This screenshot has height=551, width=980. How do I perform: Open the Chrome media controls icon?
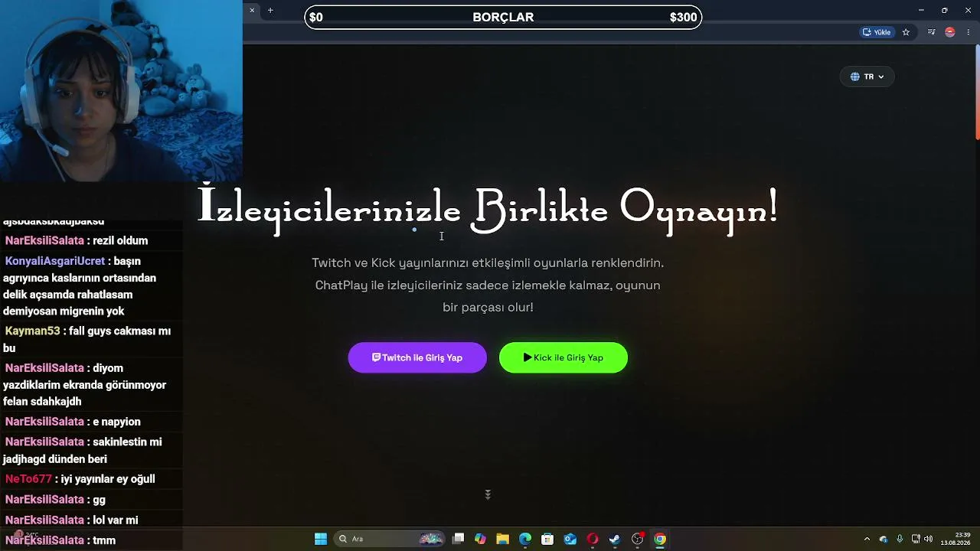tap(931, 32)
